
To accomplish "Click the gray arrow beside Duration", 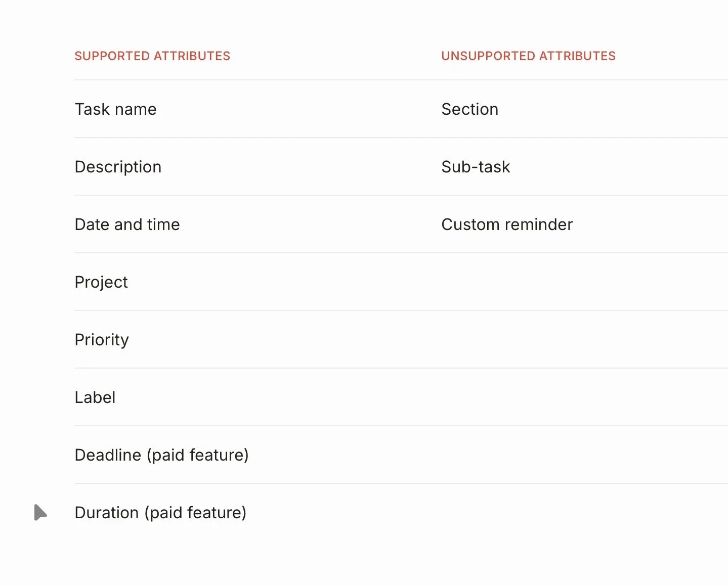I will pyautogui.click(x=40, y=512).
